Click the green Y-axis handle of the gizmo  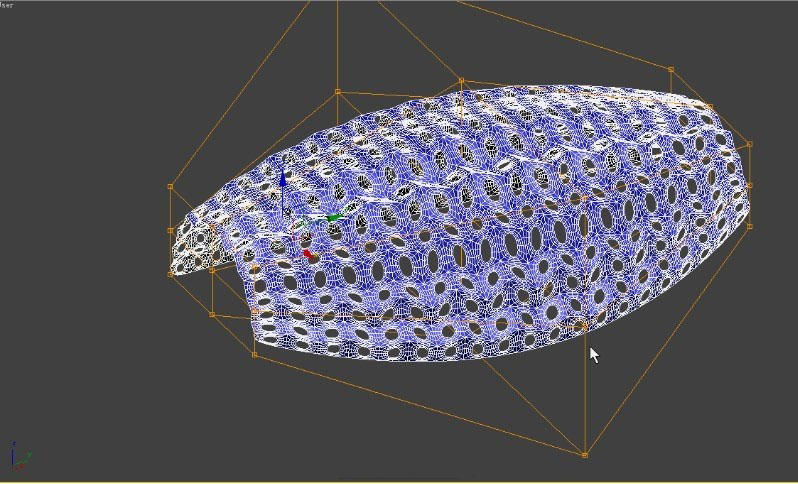[x=333, y=218]
